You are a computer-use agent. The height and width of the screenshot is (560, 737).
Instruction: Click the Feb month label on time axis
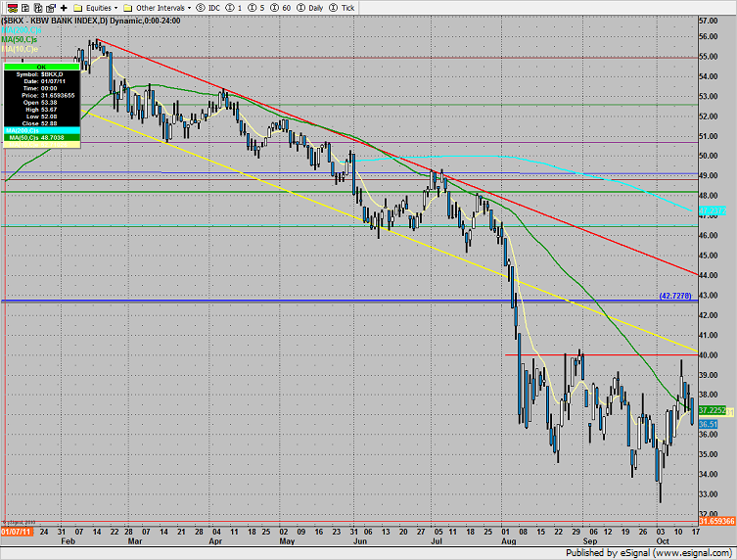(69, 541)
